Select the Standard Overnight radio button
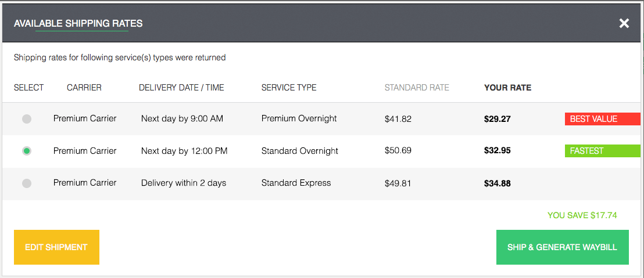Image resolution: width=644 pixels, height=278 pixels. (x=27, y=151)
